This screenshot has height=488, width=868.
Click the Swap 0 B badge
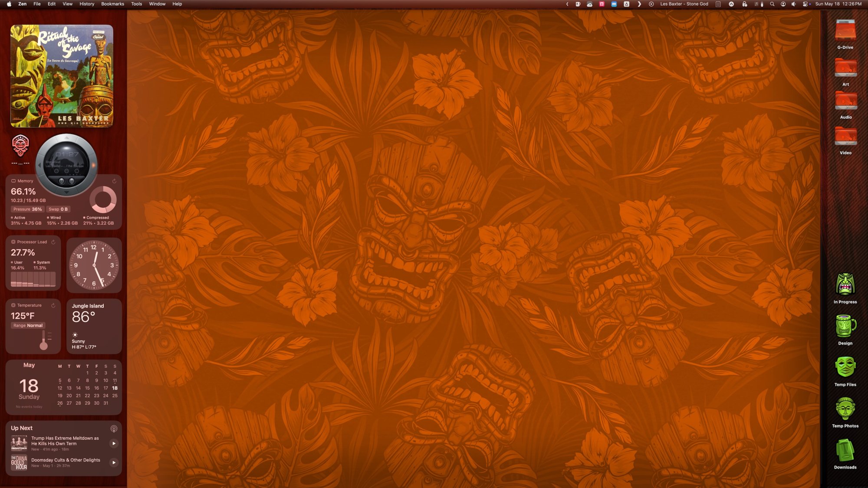(x=58, y=209)
